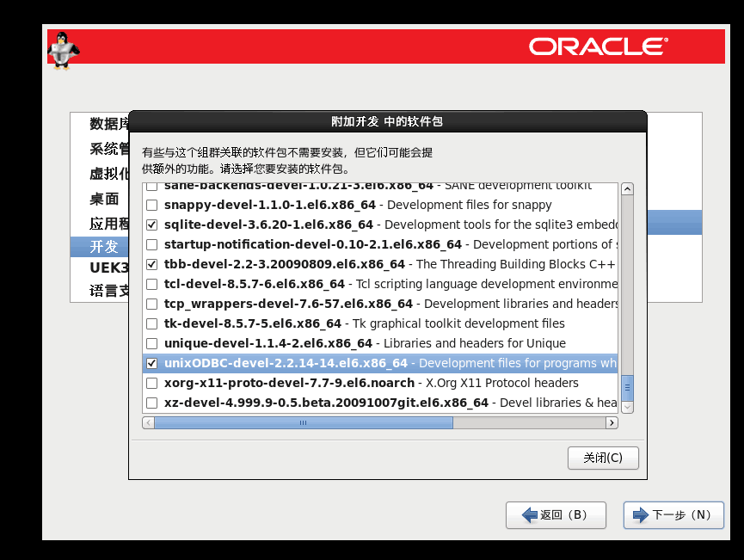Check the snappy-devel package checkbox
744x560 pixels.
152,206
